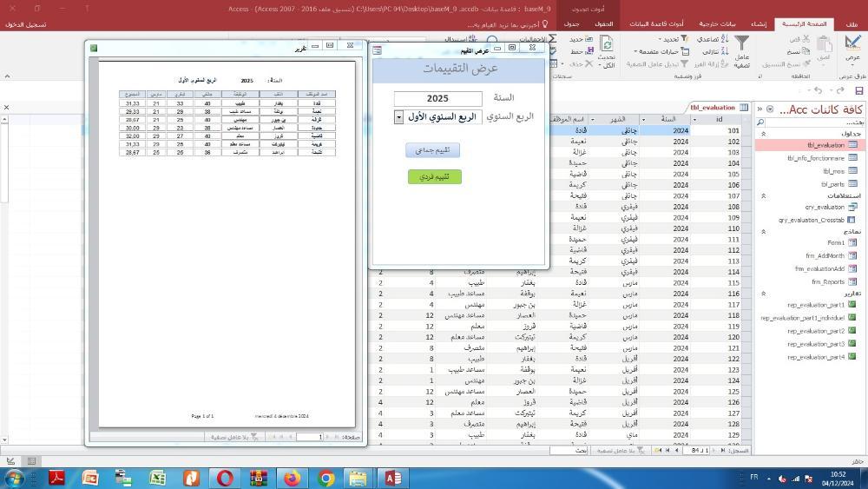868x489 pixels.
Task: Switch to the Create ribbon tab
Action: coord(758,23)
